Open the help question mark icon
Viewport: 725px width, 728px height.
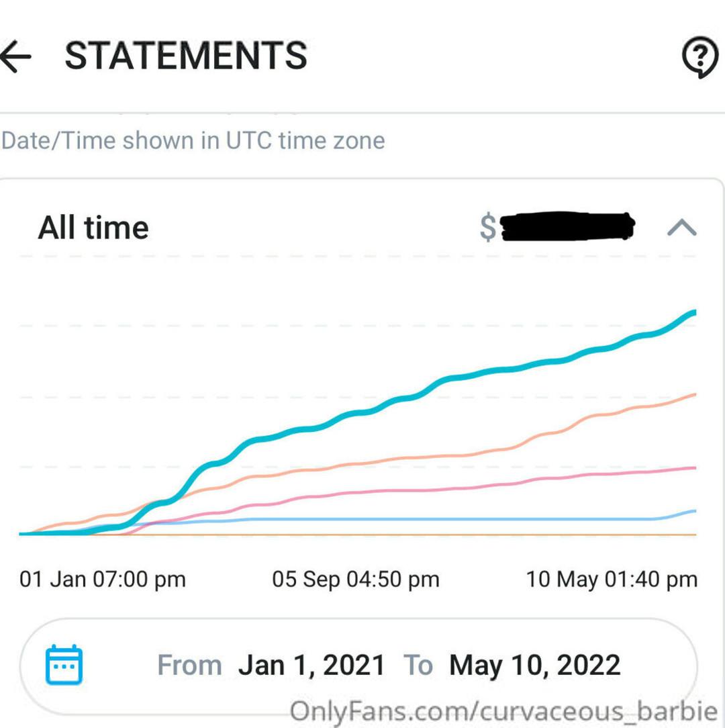(700, 56)
